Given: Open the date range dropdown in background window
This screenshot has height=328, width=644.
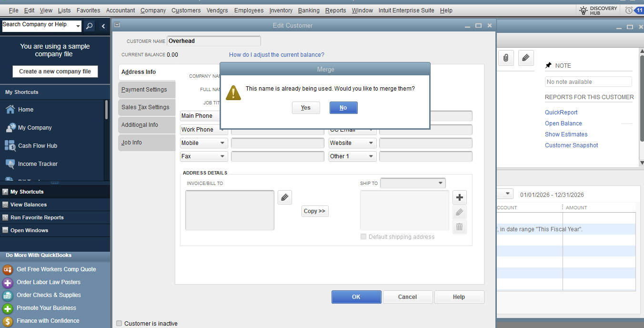Looking at the screenshot, I should tap(508, 194).
